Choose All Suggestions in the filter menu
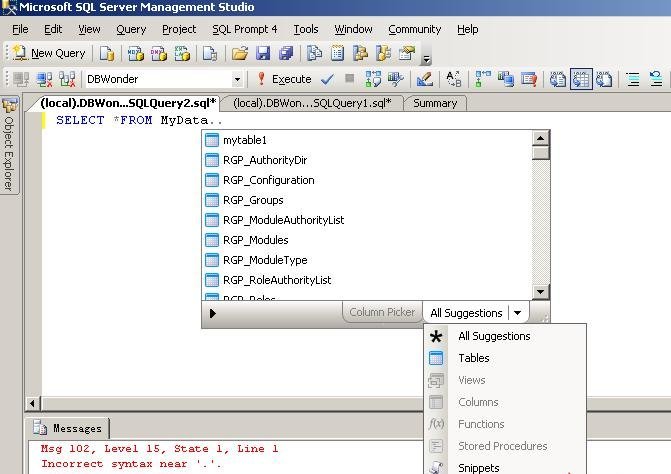 pos(505,336)
